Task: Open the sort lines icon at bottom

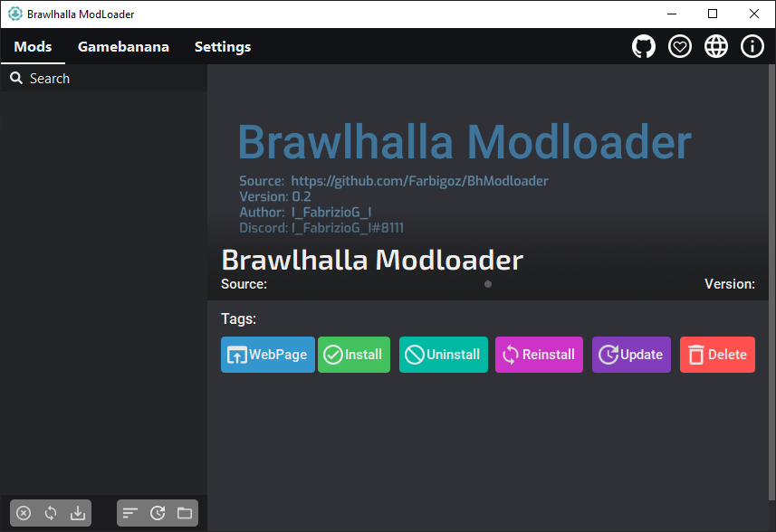Action: [130, 513]
